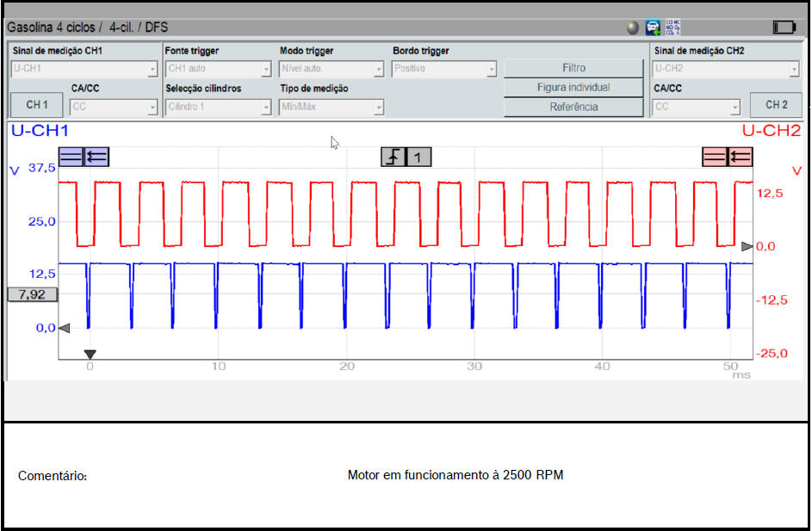The image size is (812, 531).
Task: Click the blue car status icon
Action: click(654, 28)
